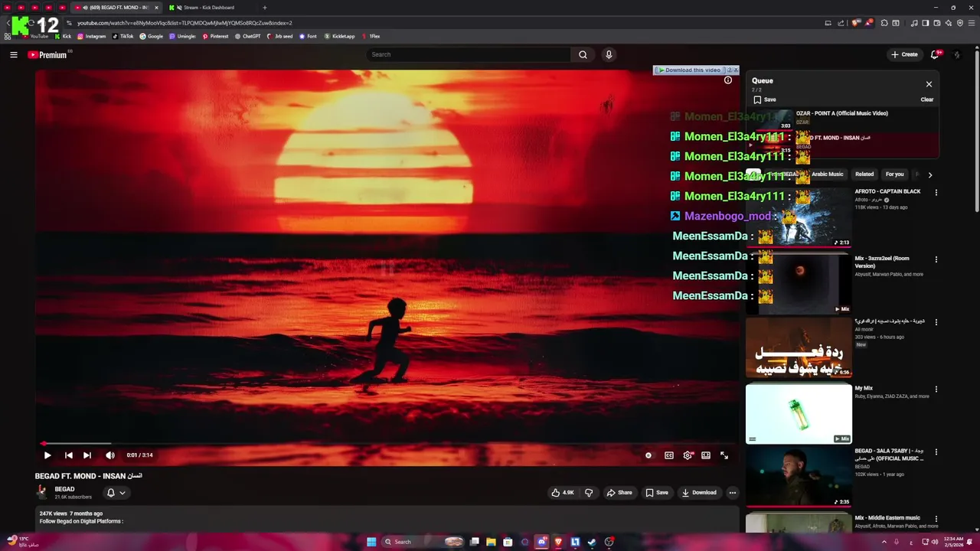The width and height of the screenshot is (980, 551).
Task: Search with your voice microphone icon
Action: (x=609, y=54)
